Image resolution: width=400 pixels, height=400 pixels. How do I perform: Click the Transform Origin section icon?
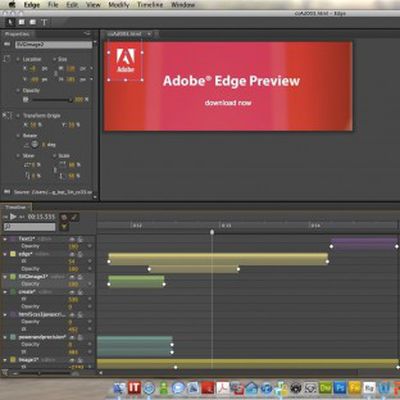tap(7, 115)
